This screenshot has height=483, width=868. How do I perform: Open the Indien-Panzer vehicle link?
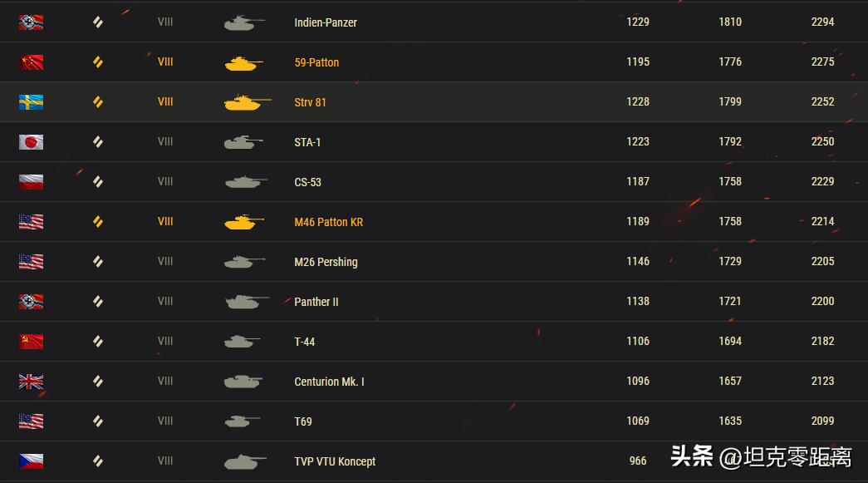326,22
